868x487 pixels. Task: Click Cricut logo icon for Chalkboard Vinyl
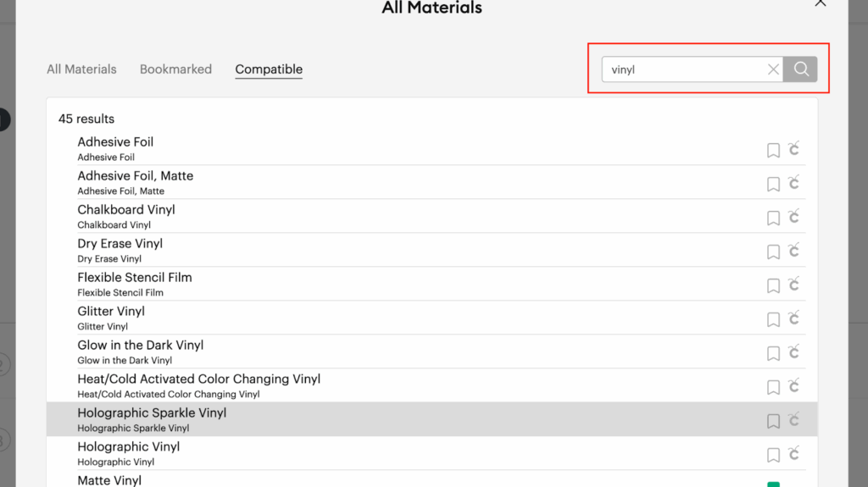793,217
